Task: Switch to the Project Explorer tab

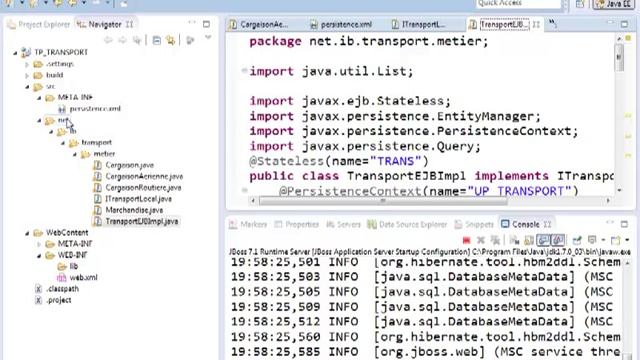Action: [39, 24]
